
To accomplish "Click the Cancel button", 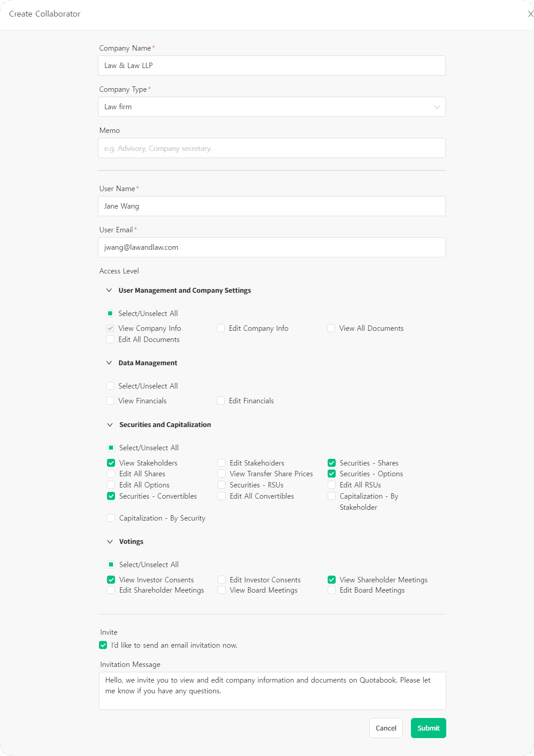I will click(385, 728).
